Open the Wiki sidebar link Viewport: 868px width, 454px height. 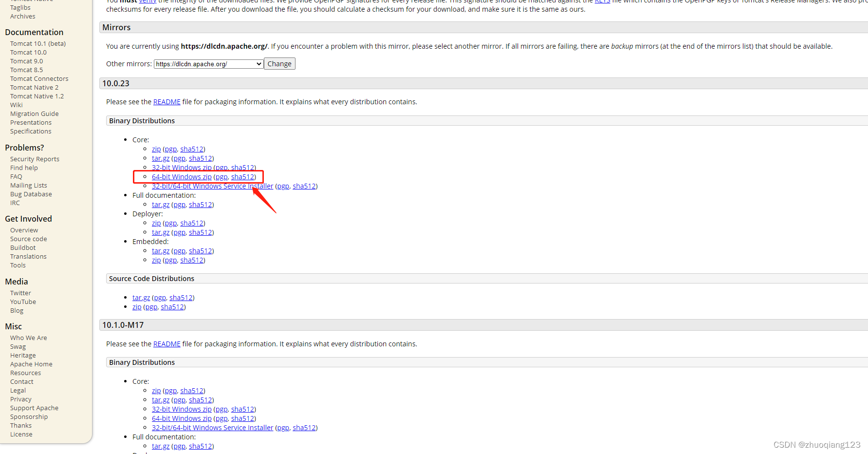coord(17,105)
